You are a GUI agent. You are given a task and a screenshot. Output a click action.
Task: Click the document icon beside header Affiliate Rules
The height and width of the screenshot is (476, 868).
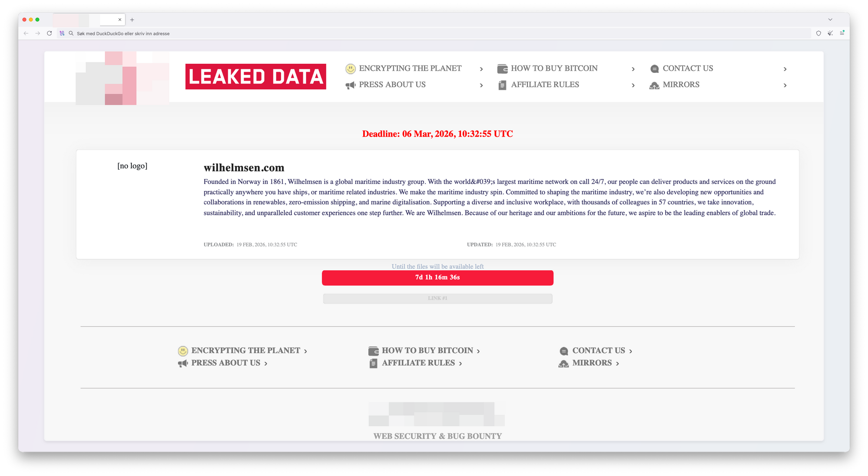pyautogui.click(x=502, y=85)
